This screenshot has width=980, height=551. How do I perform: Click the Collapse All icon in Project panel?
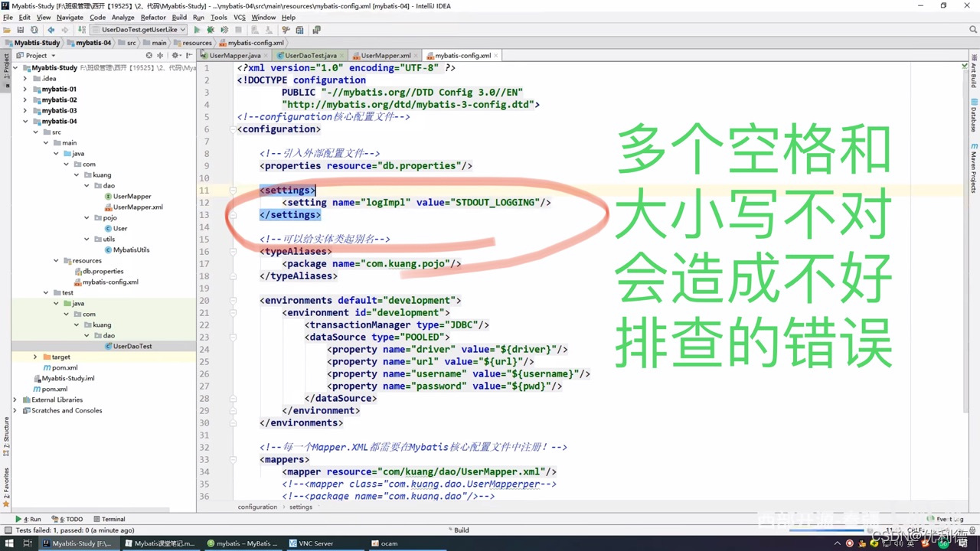click(160, 55)
